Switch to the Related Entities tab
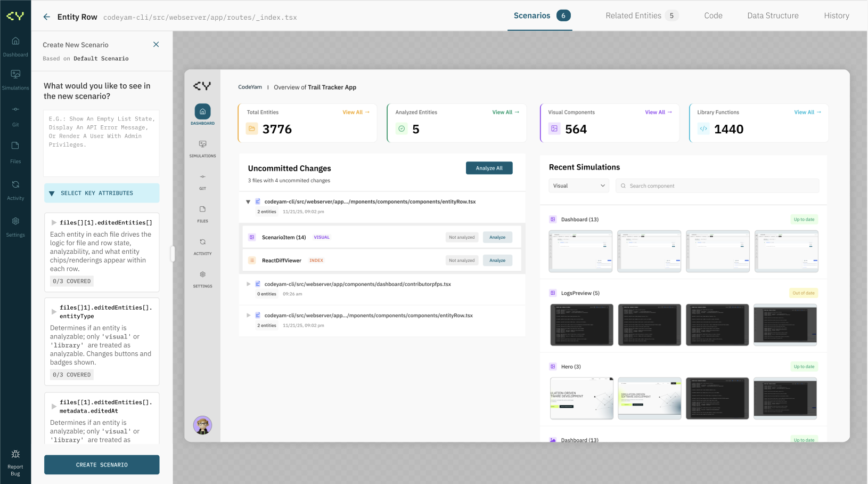This screenshot has width=868, height=484. 634,15
